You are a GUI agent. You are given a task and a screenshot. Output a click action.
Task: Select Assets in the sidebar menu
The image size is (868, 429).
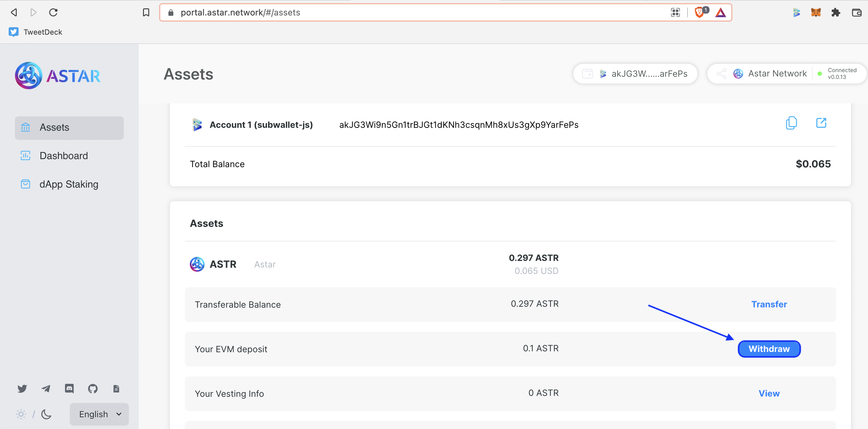pyautogui.click(x=69, y=128)
